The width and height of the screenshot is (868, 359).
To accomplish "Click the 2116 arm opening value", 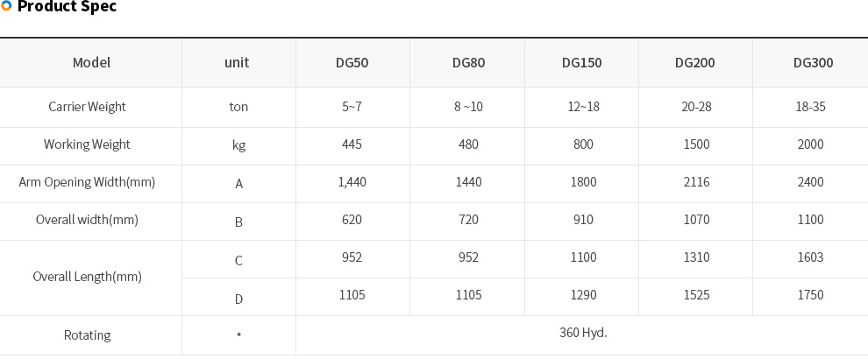I will [696, 182].
